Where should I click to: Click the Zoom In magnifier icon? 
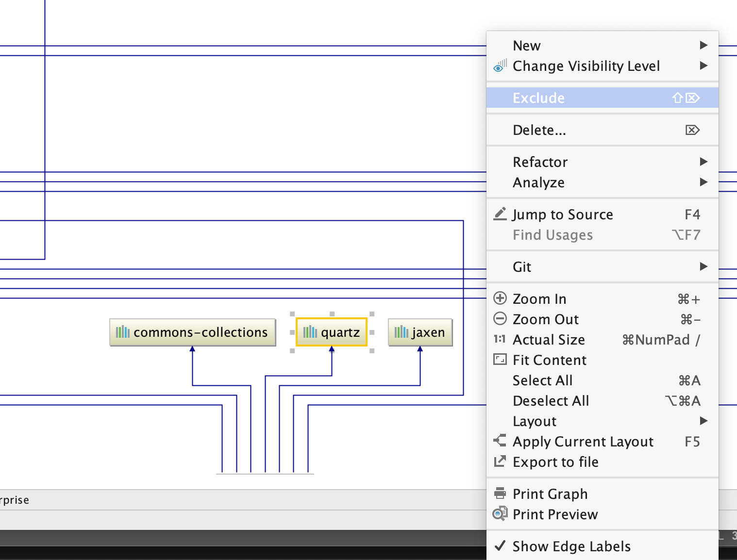(500, 298)
